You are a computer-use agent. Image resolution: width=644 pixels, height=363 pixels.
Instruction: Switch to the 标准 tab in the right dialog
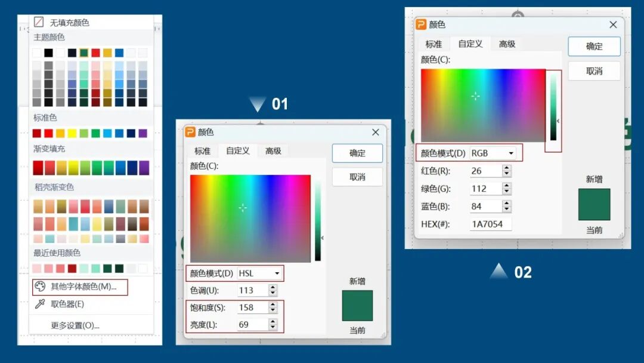(433, 44)
